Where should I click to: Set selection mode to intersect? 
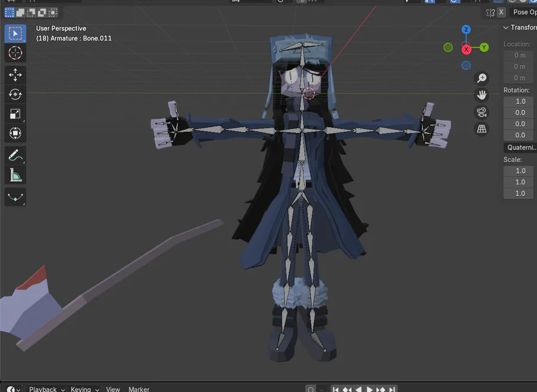pyautogui.click(x=53, y=13)
